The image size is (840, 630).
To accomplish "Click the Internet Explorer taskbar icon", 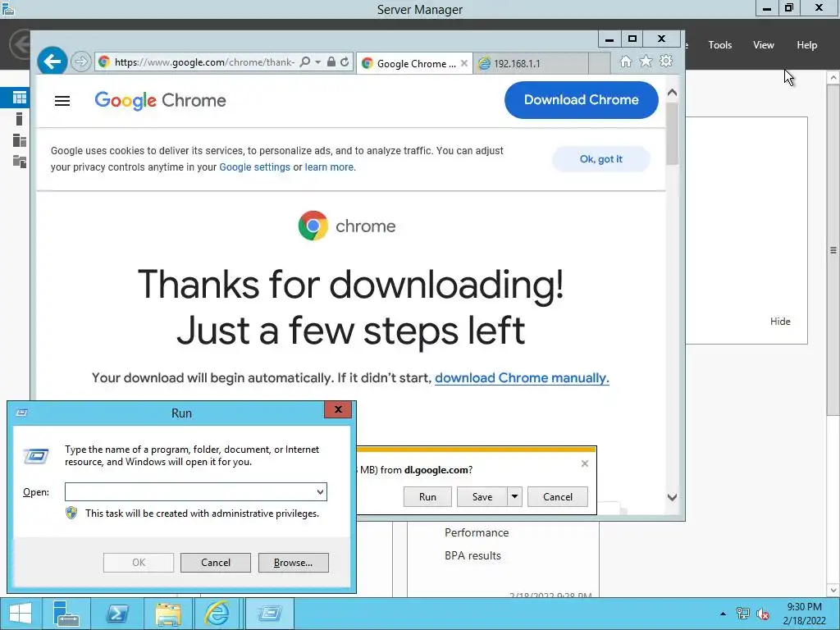I will tap(217, 614).
